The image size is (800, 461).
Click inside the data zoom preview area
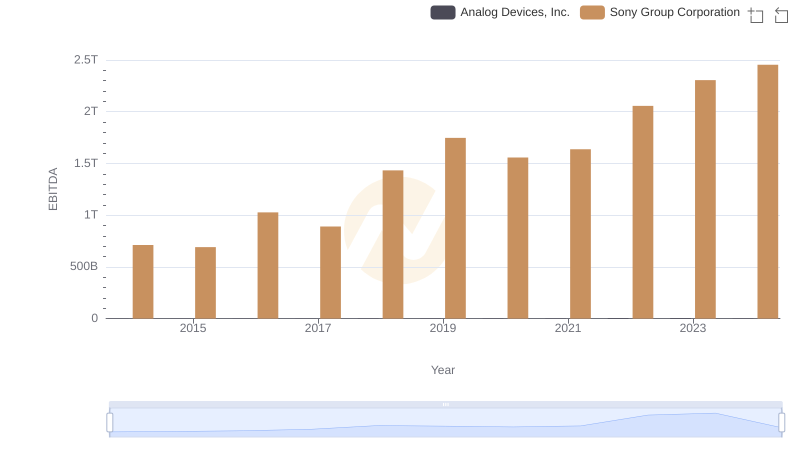(445, 422)
